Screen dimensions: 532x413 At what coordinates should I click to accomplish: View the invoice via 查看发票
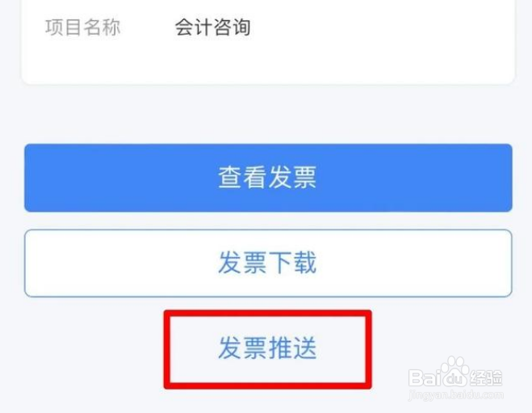pyautogui.click(x=268, y=178)
